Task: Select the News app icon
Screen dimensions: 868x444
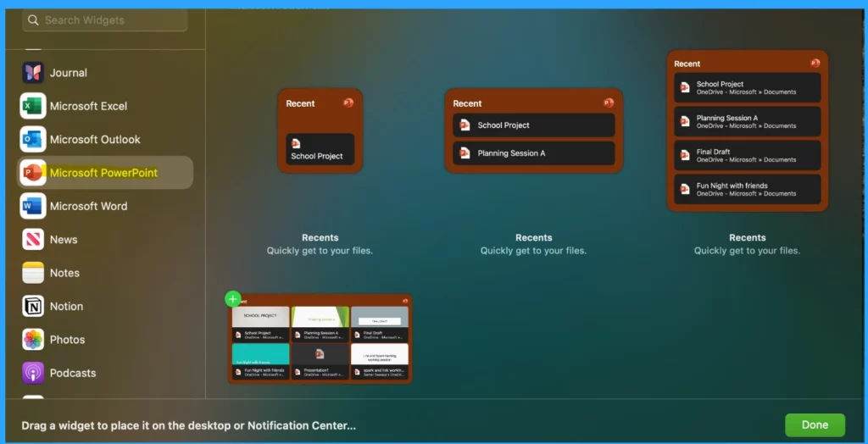Action: pos(33,240)
